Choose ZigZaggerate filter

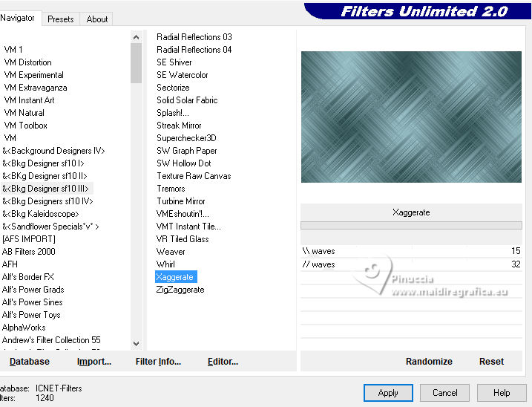click(x=180, y=290)
